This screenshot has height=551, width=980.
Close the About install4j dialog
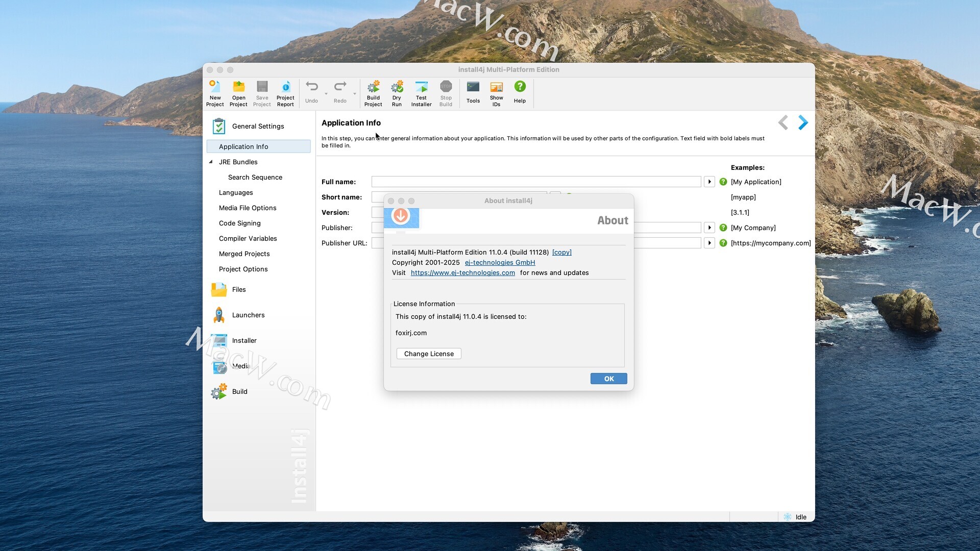point(391,201)
